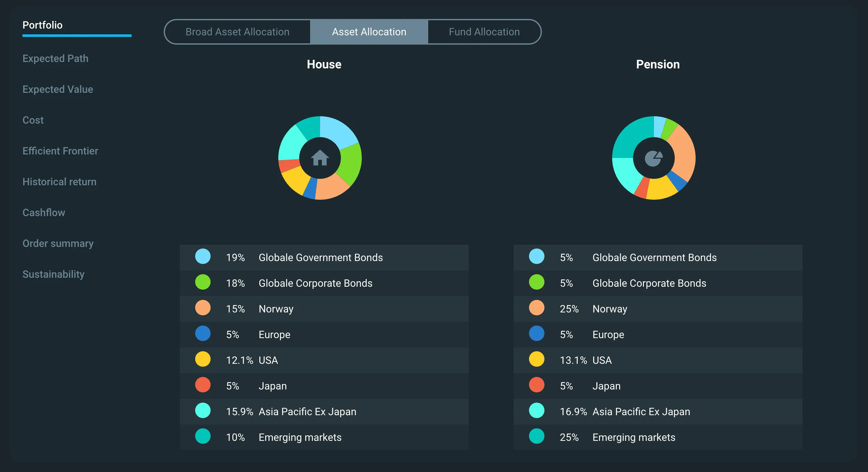Click House Globale Corporate Bonds green swatch

pyautogui.click(x=203, y=282)
